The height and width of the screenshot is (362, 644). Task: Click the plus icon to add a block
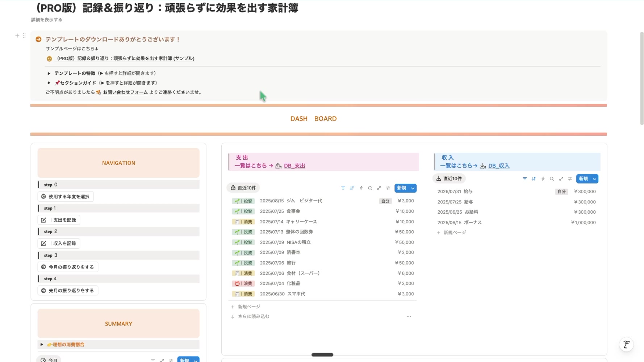[x=17, y=35]
